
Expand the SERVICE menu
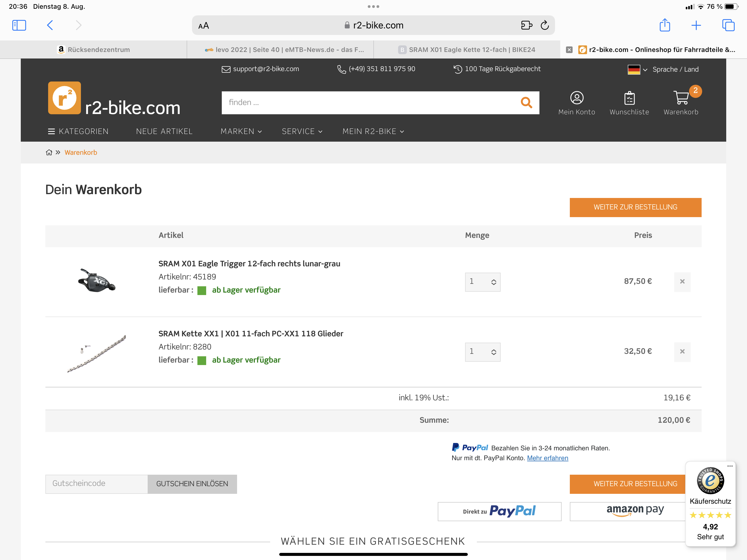pyautogui.click(x=302, y=132)
